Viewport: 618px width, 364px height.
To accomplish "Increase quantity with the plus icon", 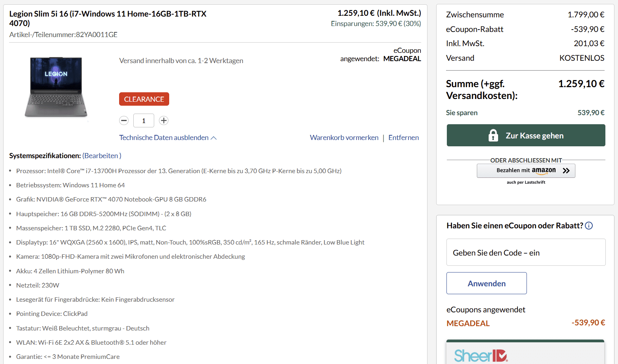I will point(164,121).
